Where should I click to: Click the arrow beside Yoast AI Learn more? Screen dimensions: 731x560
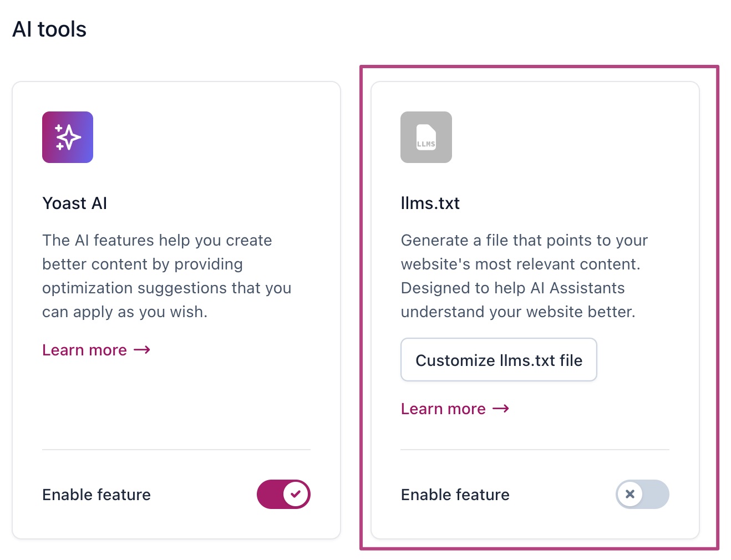(142, 350)
